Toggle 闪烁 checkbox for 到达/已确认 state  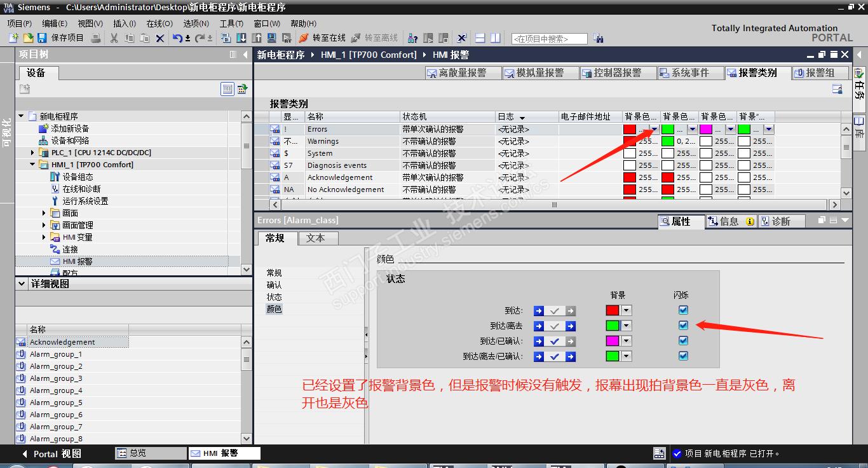click(x=683, y=341)
